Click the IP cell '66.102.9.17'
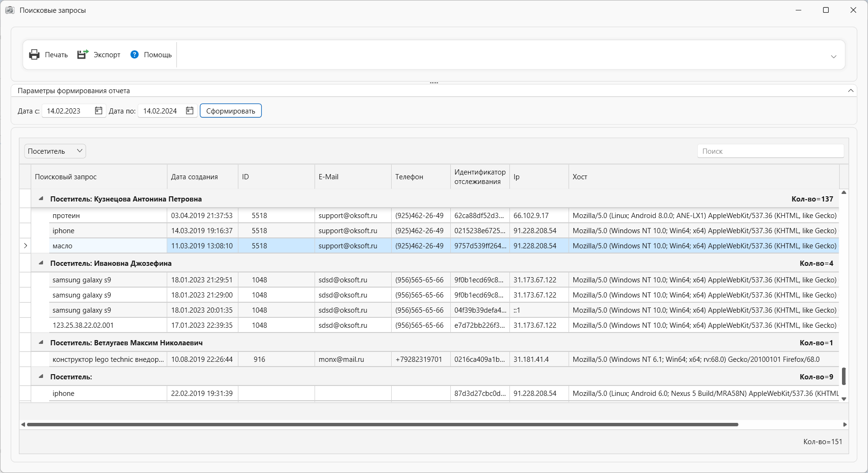This screenshot has width=868, height=473. 539,216
